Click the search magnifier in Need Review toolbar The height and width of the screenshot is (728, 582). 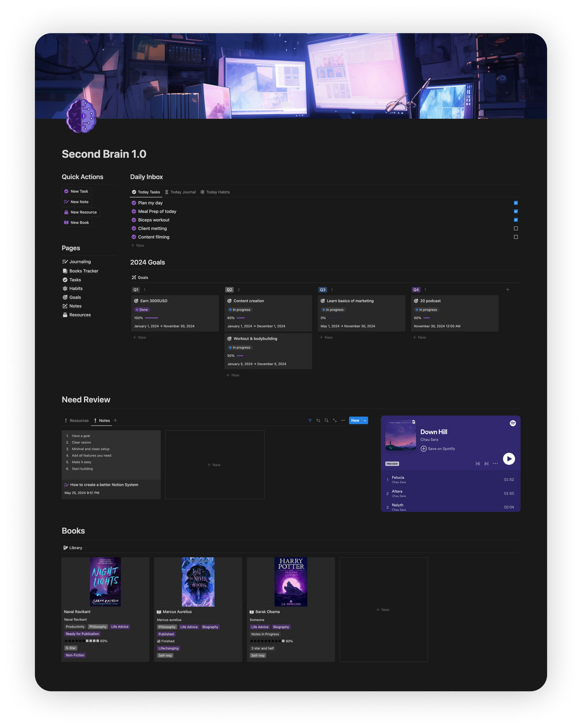pyautogui.click(x=326, y=420)
